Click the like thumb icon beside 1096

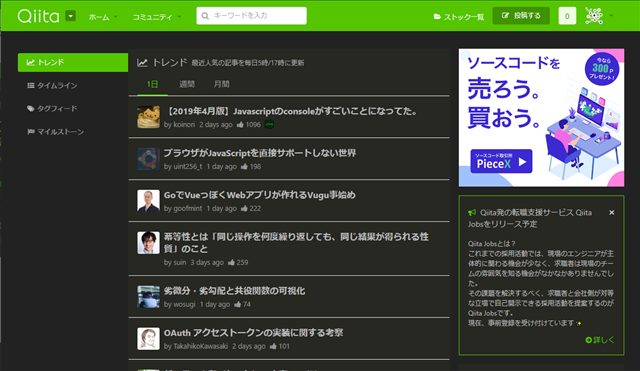coord(240,124)
